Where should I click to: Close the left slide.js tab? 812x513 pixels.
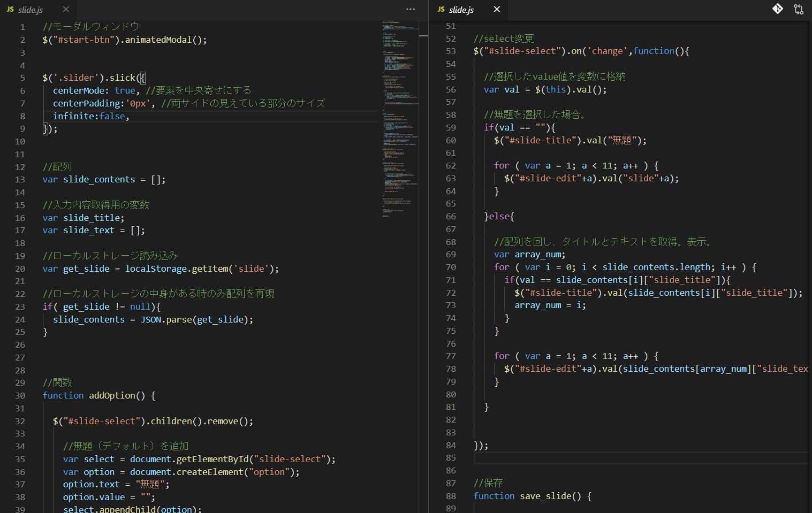(x=66, y=10)
